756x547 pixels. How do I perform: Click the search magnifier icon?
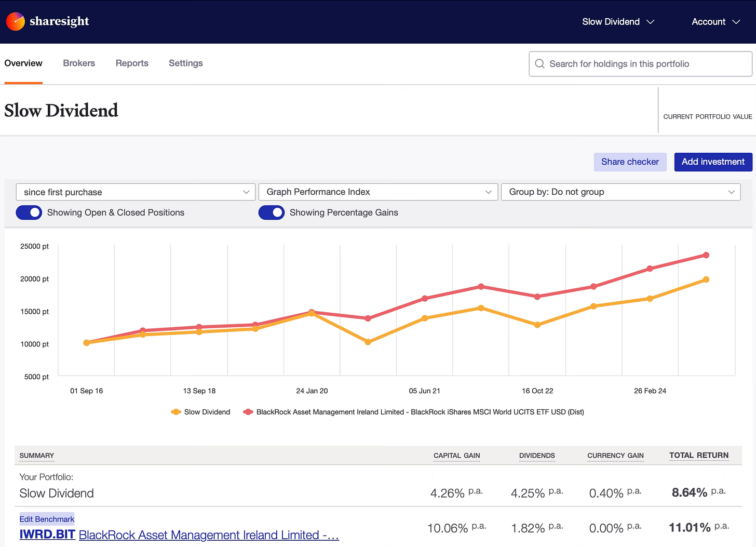click(x=540, y=64)
